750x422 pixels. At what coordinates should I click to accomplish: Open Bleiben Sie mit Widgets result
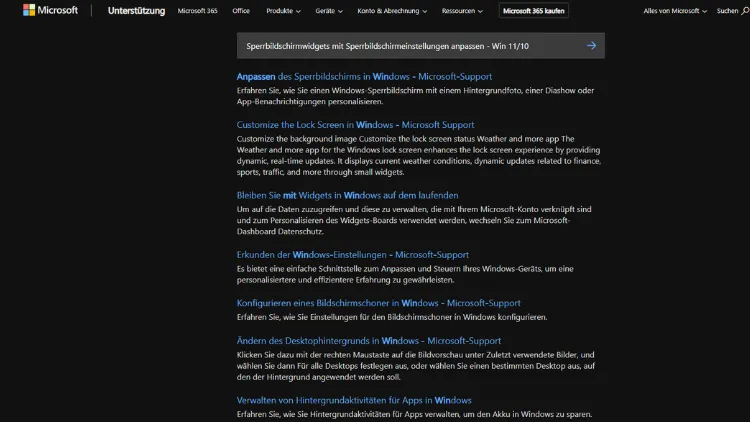click(x=347, y=195)
